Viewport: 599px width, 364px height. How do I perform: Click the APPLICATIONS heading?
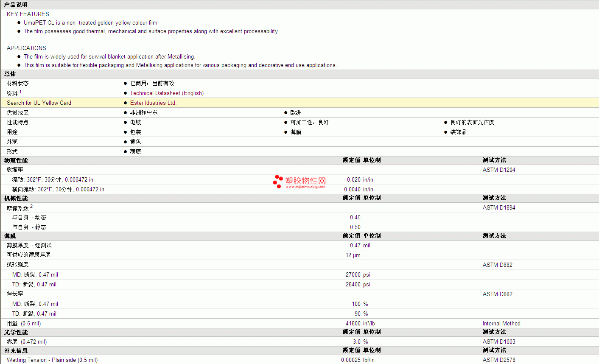[x=26, y=48]
